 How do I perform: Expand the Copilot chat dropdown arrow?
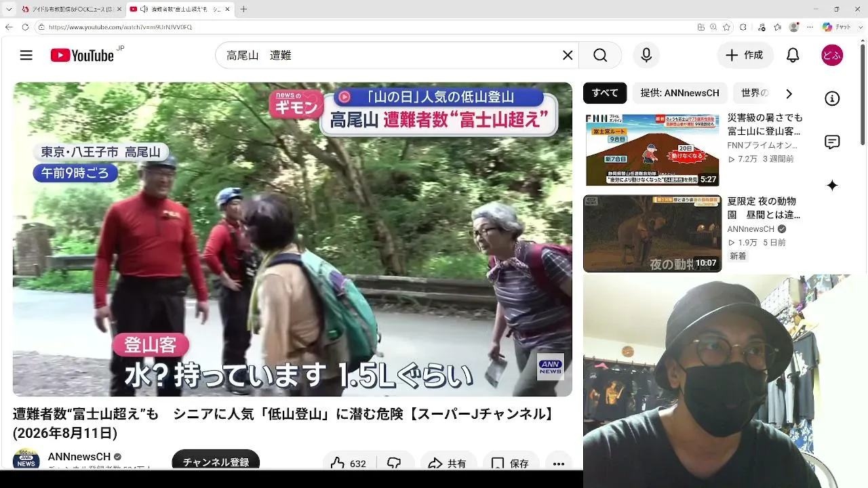point(859,27)
